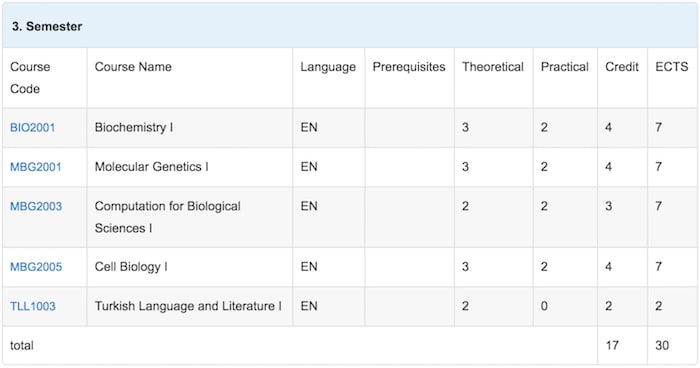Select the Molecular Genetics I name cell

point(190,167)
